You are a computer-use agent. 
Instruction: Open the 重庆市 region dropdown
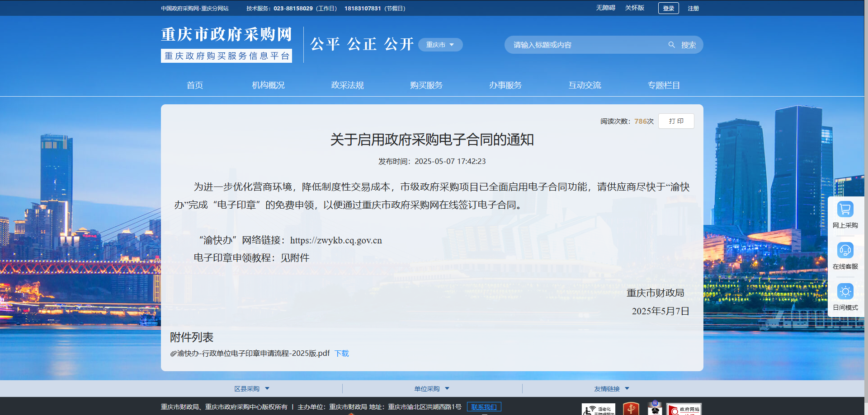pos(440,45)
